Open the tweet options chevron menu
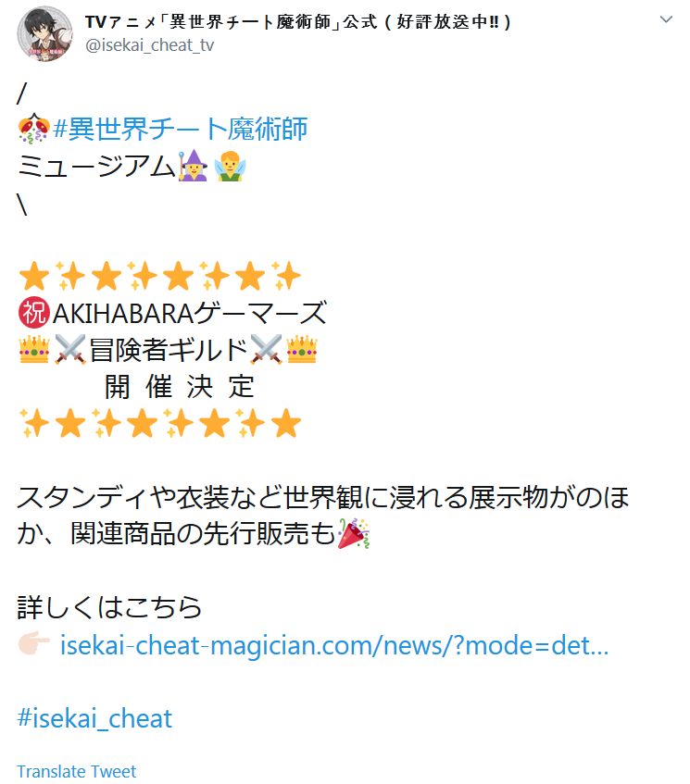 [x=666, y=20]
